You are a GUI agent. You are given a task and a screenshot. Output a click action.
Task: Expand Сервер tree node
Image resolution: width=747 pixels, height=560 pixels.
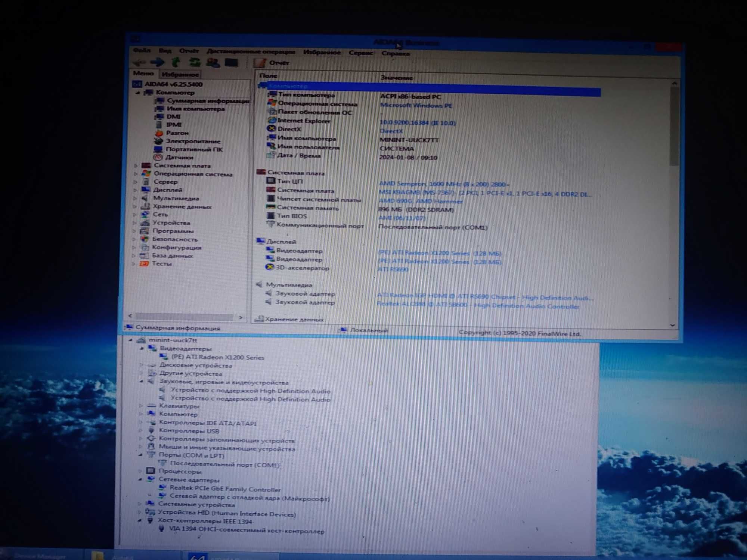coord(135,182)
